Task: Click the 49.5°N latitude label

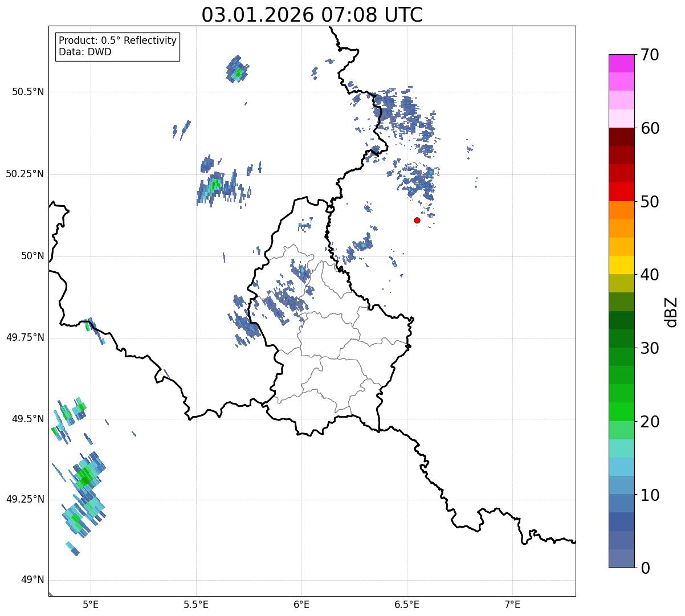Action: click(x=27, y=419)
